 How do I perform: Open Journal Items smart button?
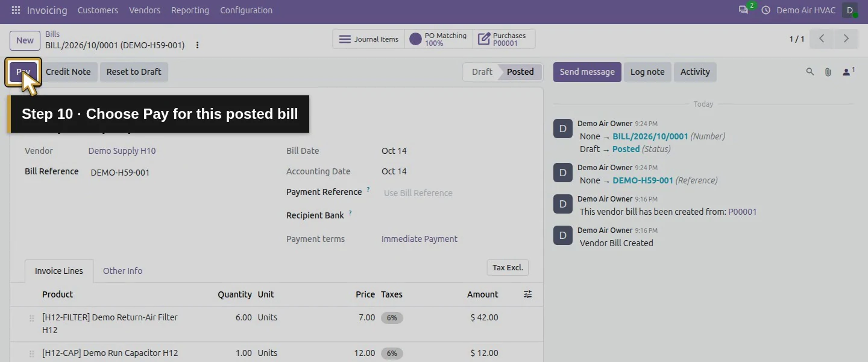pos(369,39)
